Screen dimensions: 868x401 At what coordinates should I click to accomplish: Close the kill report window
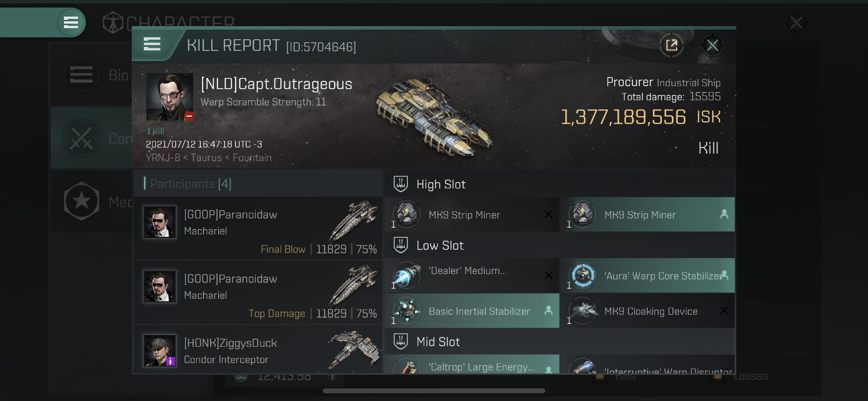click(712, 46)
